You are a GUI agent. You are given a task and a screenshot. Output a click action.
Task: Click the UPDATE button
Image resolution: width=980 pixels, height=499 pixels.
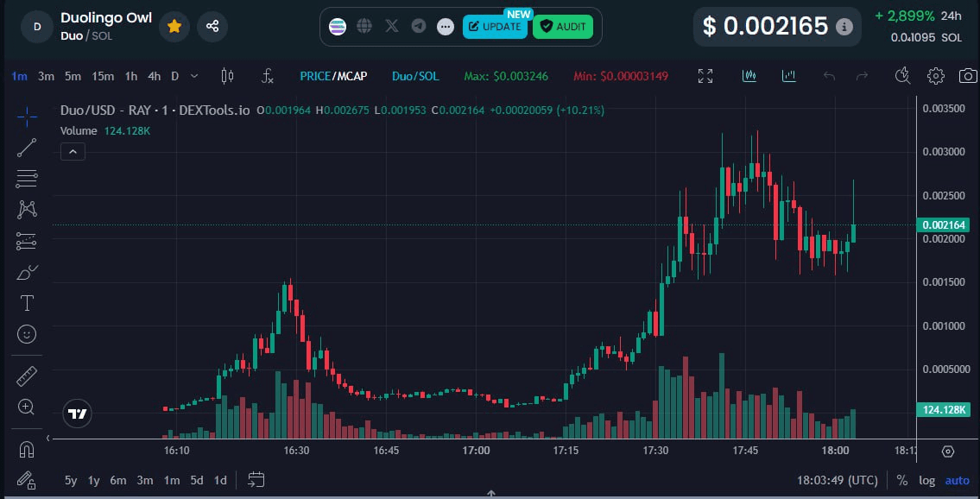click(x=495, y=26)
